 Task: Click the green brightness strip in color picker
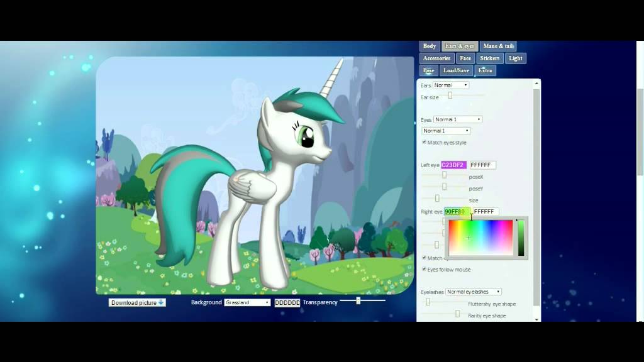[x=521, y=238]
